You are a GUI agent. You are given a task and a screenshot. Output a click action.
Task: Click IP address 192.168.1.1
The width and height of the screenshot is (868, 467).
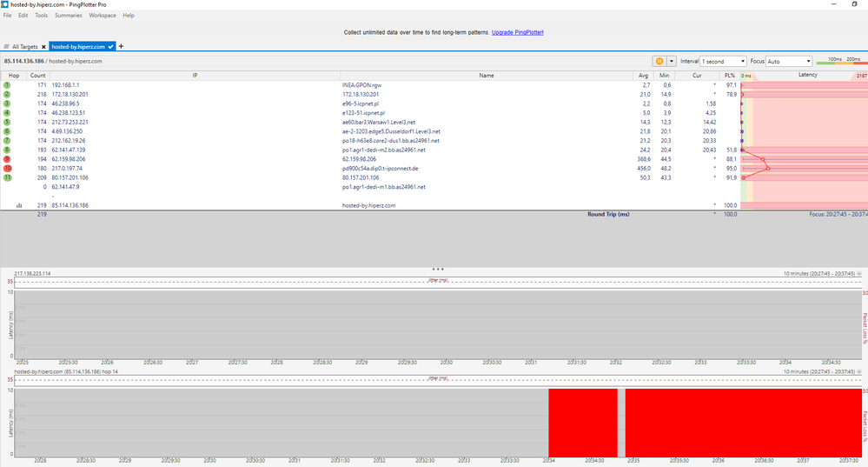(x=65, y=85)
